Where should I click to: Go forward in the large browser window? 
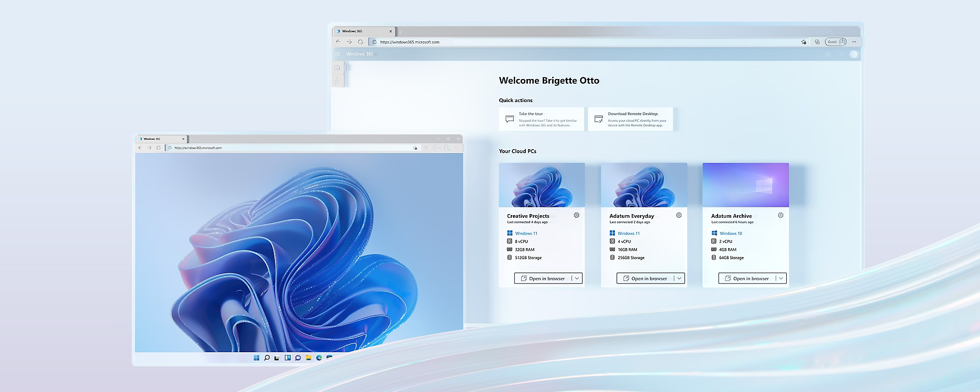[349, 42]
